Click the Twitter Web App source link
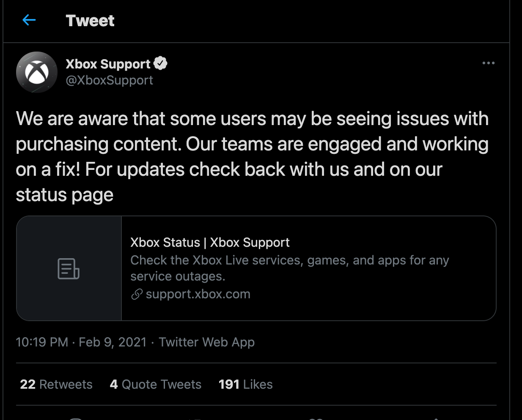 tap(206, 342)
